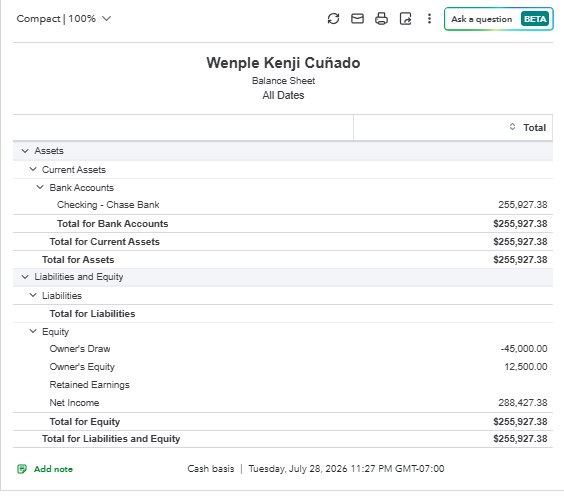Collapse the Current Assets group
Image resolution: width=564 pixels, height=498 pixels.
point(33,169)
